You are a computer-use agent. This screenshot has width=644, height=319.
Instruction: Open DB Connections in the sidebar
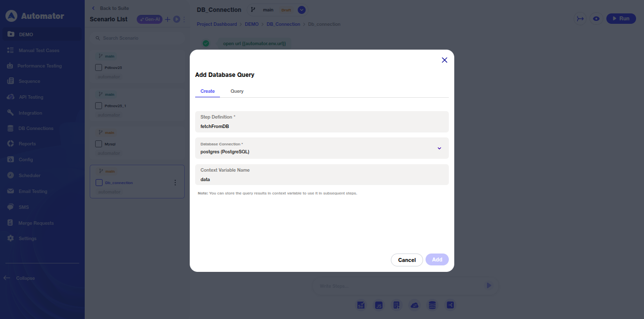click(36, 128)
